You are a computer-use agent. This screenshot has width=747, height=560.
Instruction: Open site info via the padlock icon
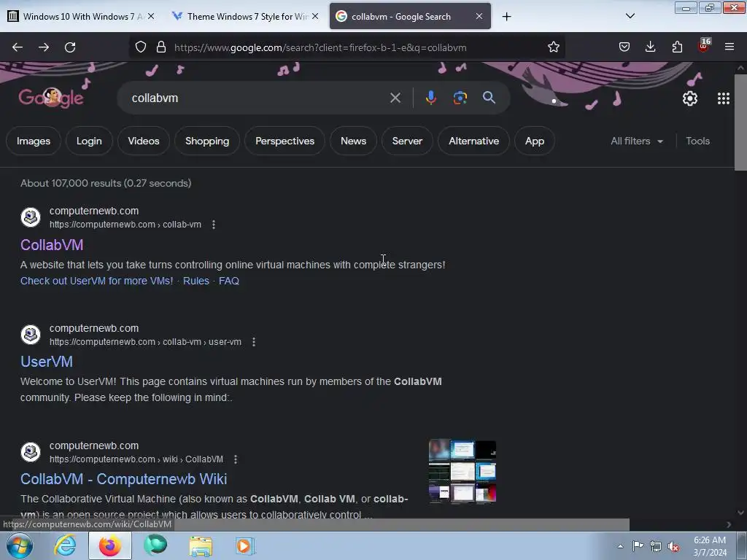tap(161, 47)
